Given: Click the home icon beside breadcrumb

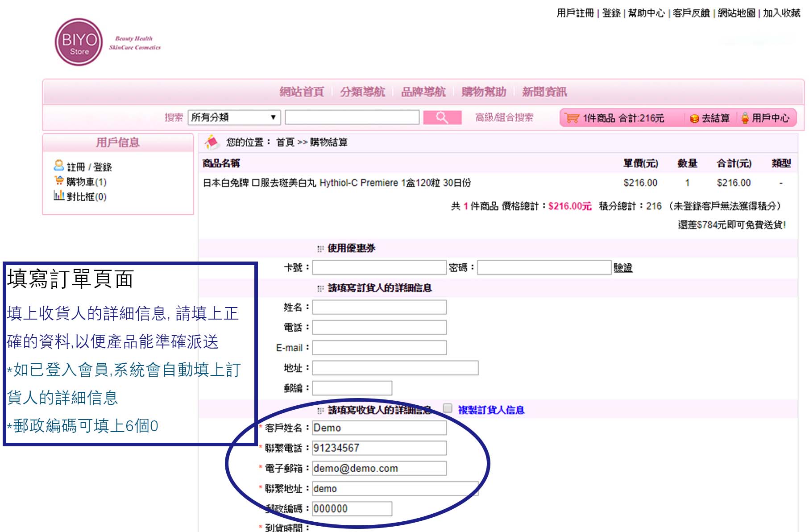Looking at the screenshot, I should (x=212, y=142).
